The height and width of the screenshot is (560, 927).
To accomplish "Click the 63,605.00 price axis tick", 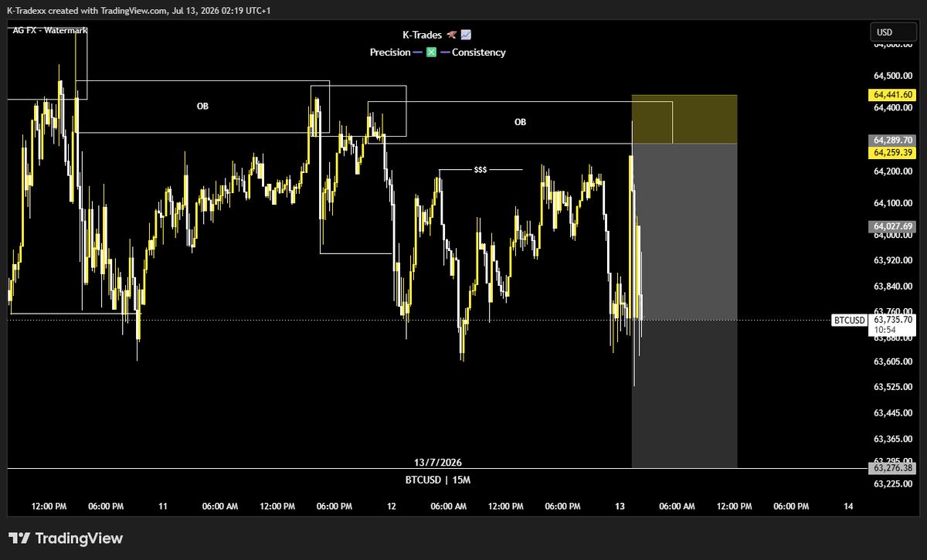I will pos(893,361).
